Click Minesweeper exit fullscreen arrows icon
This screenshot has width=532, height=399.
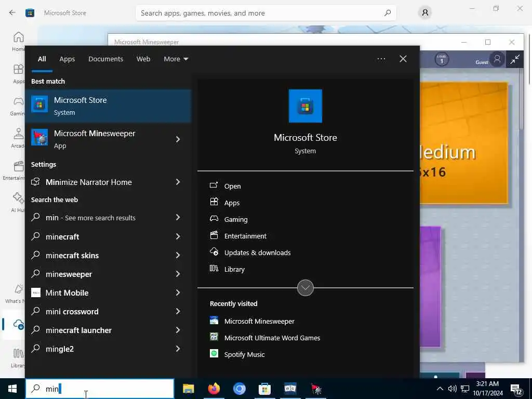(515, 59)
